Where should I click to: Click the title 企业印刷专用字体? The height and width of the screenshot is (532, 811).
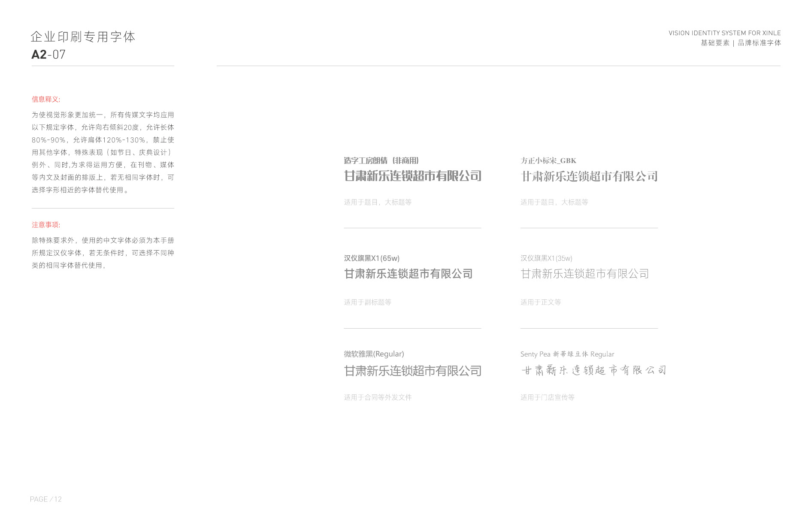pyautogui.click(x=83, y=37)
